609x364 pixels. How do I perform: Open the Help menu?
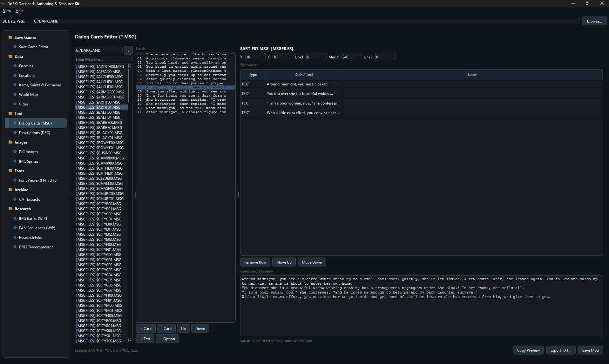[x=19, y=11]
